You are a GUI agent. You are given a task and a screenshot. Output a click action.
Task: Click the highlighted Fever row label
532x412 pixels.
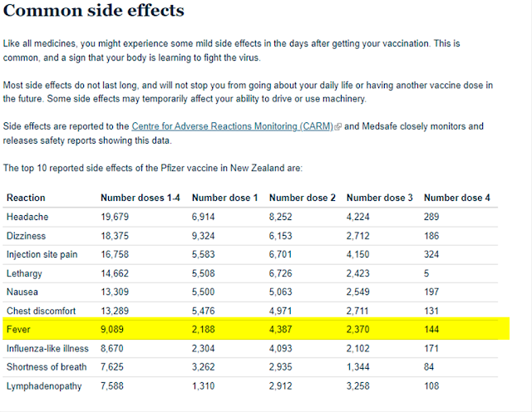(x=18, y=329)
